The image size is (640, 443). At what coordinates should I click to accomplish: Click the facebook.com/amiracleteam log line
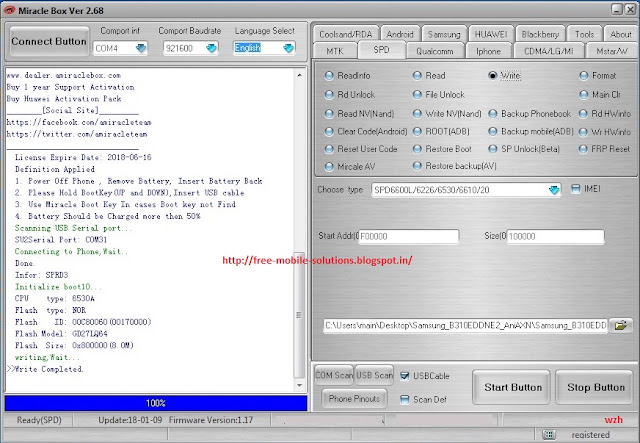tap(79, 122)
